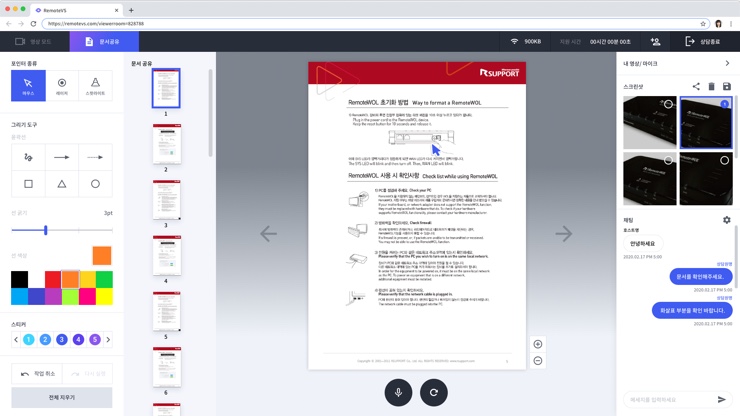Screen dimensions: 740x416
Task: Open a new browser tab
Action: tap(131, 10)
